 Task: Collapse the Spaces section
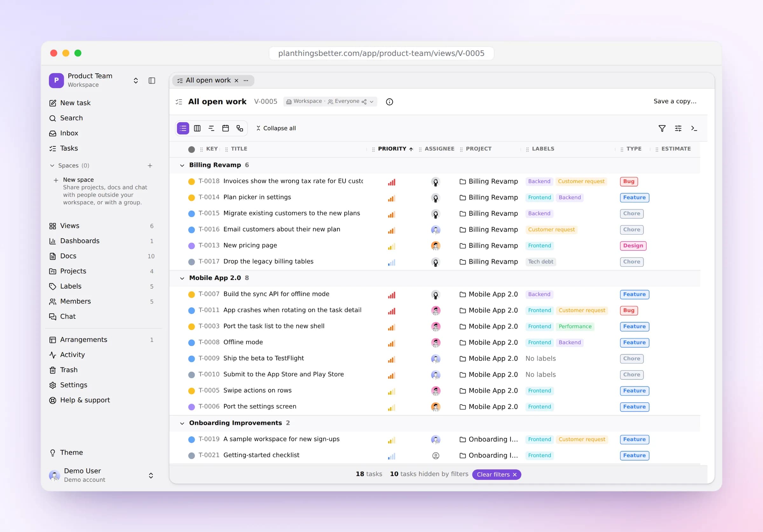[52, 166]
